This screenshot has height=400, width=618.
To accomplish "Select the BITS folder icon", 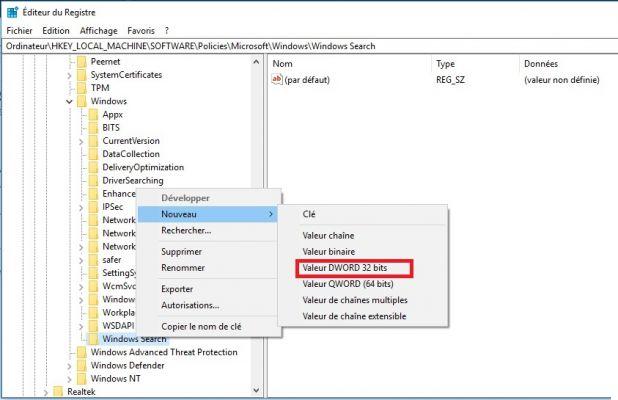I will (93, 128).
